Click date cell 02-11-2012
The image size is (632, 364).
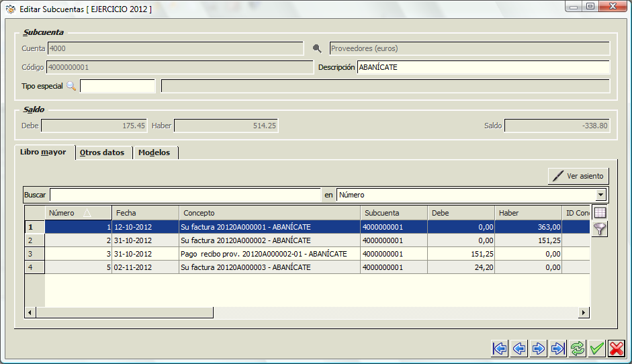146,267
